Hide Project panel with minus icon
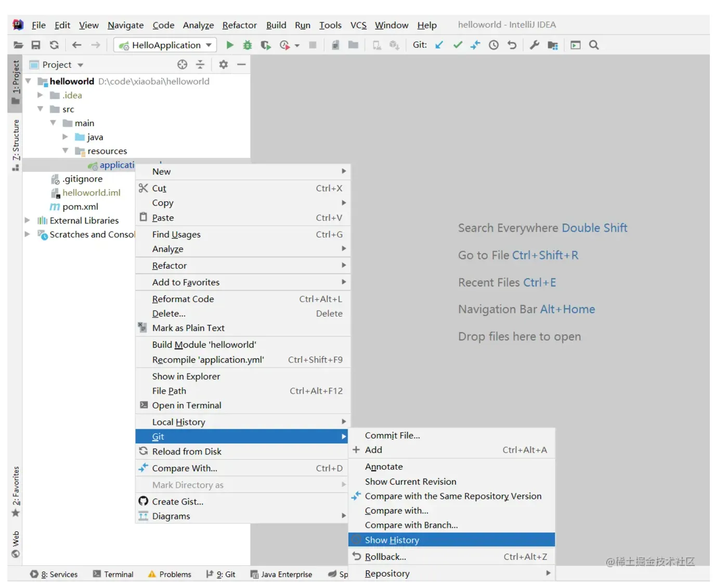Image resolution: width=728 pixels, height=583 pixels. 241,64
